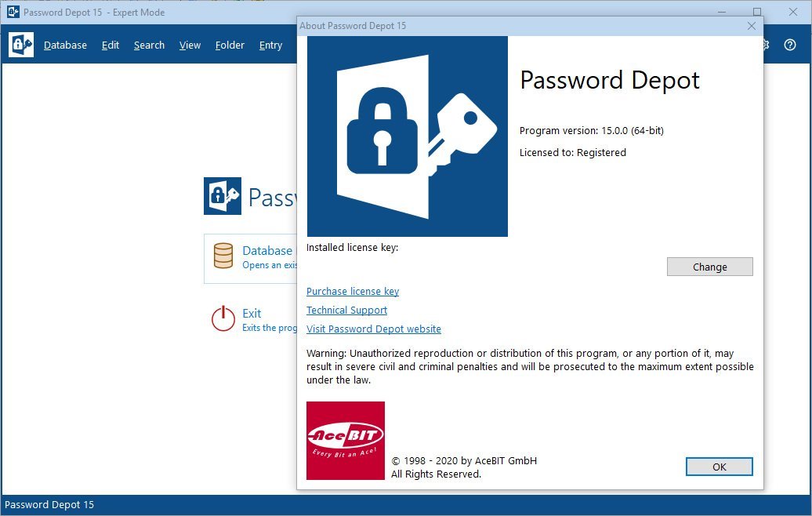This screenshot has width=812, height=516.
Task: Open the View menu
Action: [190, 45]
